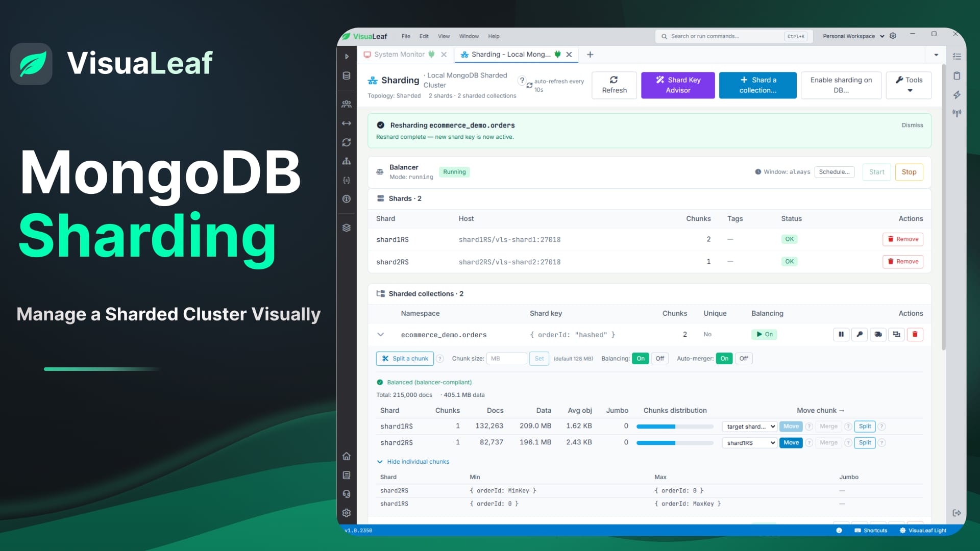980x551 pixels.
Task: Turn Auto-merger Off
Action: pyautogui.click(x=744, y=359)
